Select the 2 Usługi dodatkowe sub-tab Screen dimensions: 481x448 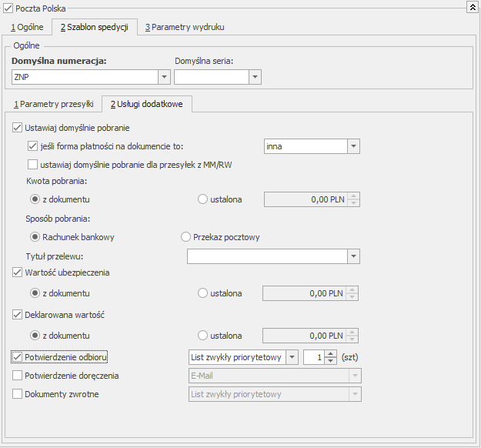[x=147, y=104]
